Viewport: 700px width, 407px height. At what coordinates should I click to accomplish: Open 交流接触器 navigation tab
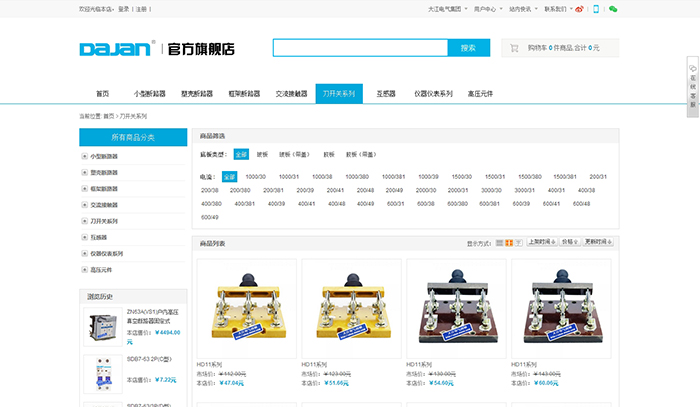[292, 94]
